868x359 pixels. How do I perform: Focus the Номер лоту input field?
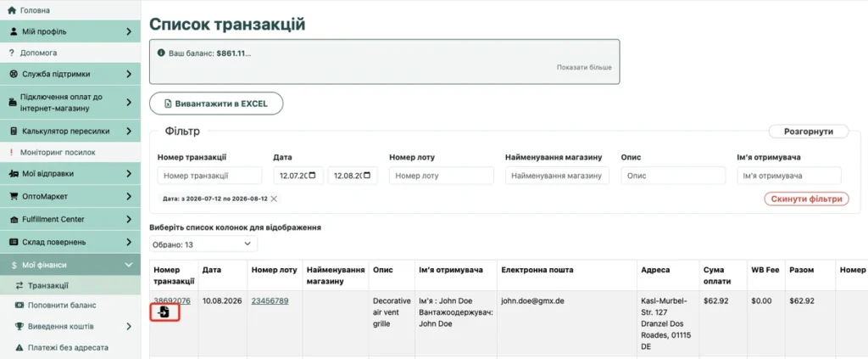tap(441, 176)
